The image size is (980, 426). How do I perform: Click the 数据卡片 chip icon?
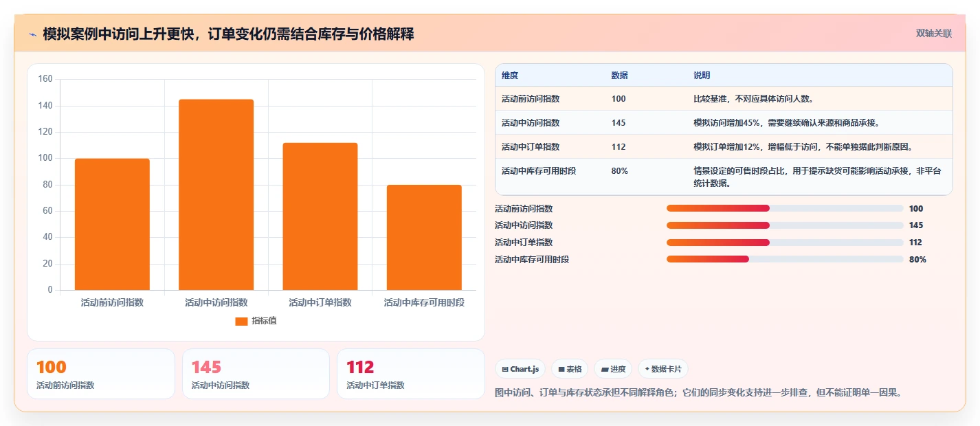pyautogui.click(x=647, y=370)
